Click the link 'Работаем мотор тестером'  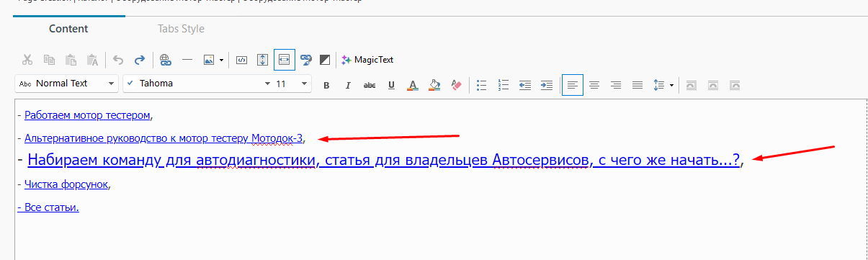87,115
